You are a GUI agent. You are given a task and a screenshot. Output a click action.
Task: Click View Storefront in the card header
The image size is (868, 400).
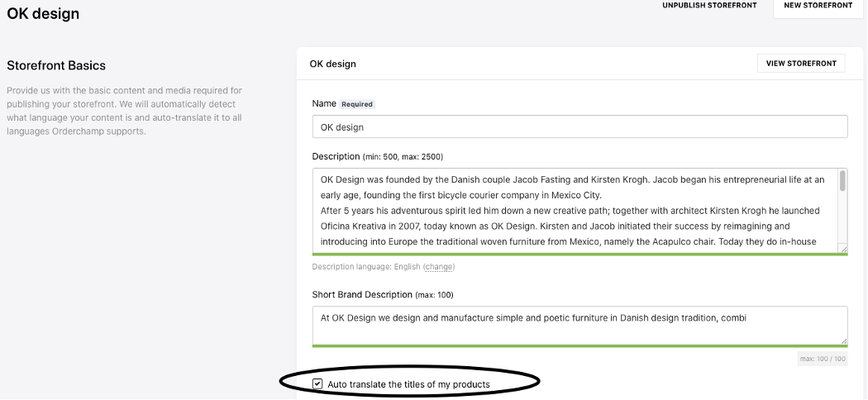(801, 64)
